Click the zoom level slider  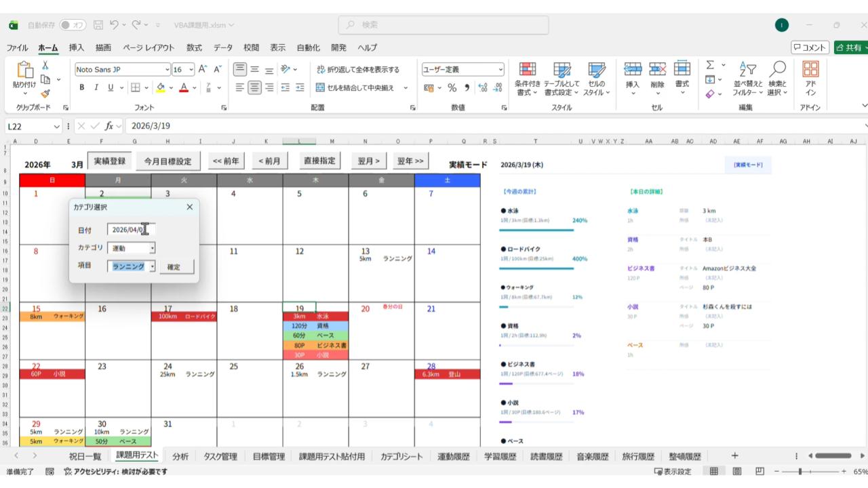coord(801,472)
